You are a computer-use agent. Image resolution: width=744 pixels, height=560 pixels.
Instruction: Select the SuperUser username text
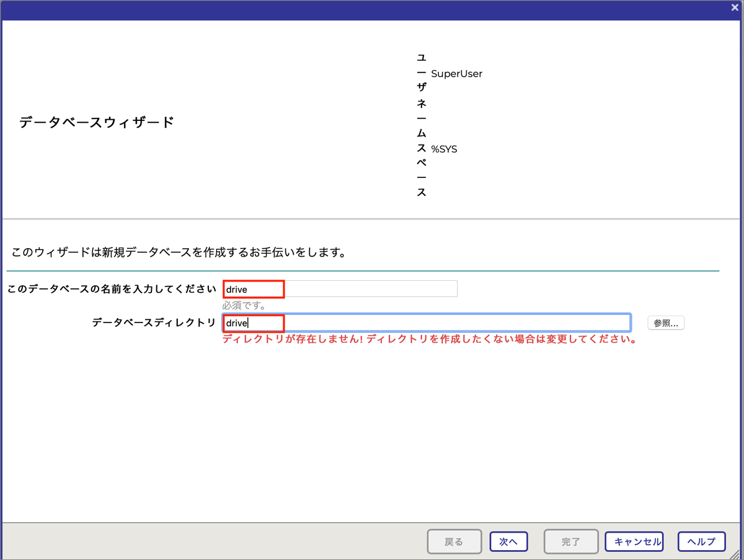pyautogui.click(x=457, y=74)
